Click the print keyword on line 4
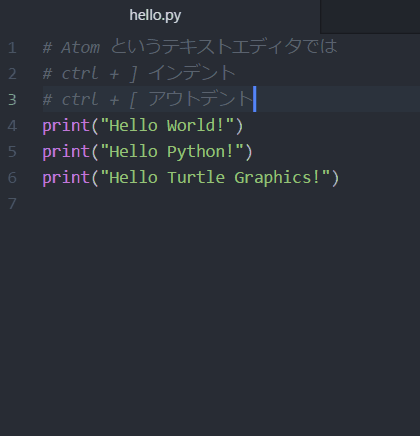Viewport: 420px width, 436px height. pos(66,126)
